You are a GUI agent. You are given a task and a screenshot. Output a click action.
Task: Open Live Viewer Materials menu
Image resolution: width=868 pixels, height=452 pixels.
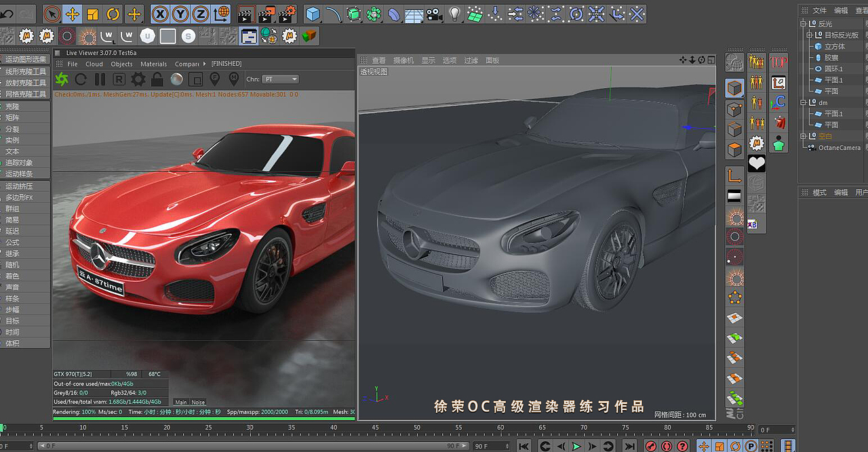[154, 64]
